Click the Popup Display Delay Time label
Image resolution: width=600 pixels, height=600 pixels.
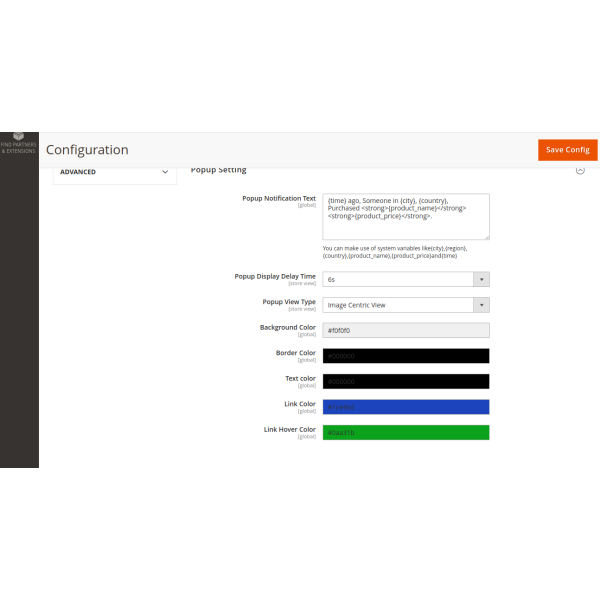pos(275,276)
